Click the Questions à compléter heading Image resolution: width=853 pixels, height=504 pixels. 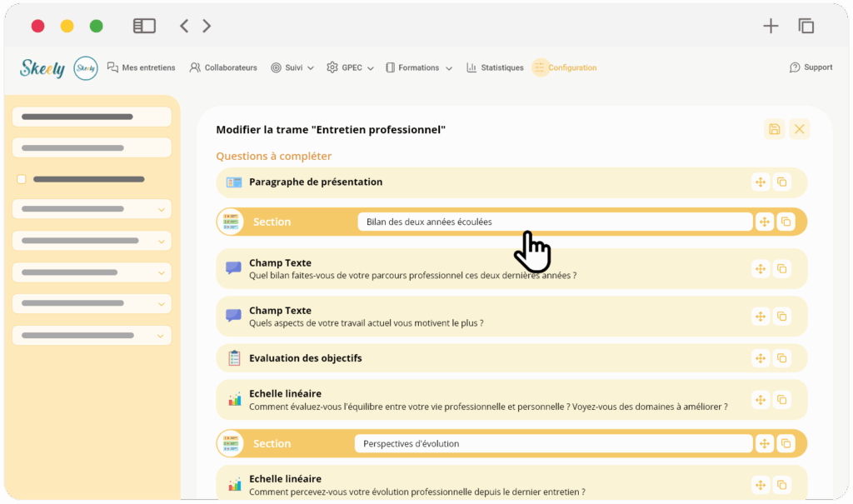coord(273,157)
